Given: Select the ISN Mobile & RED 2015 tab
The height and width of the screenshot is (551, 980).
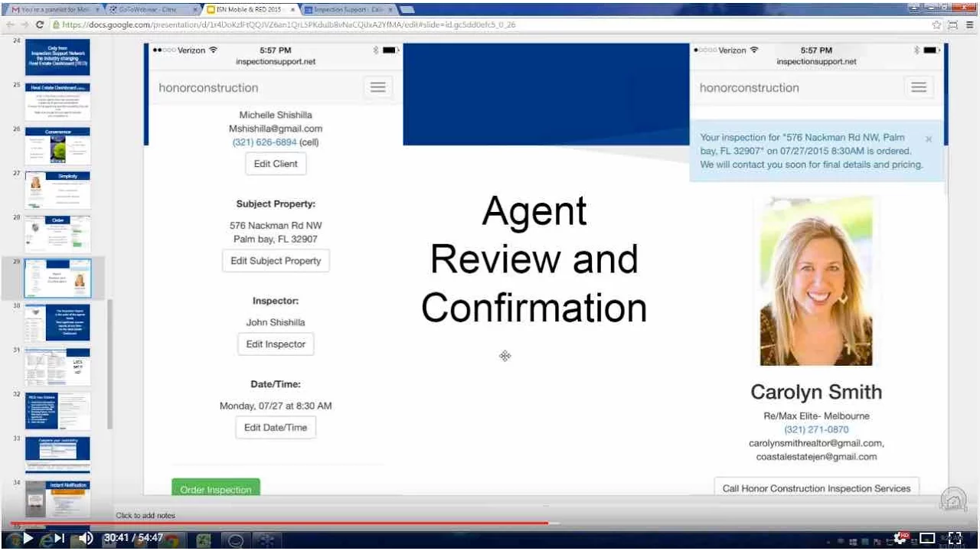Looking at the screenshot, I should coord(250,9).
